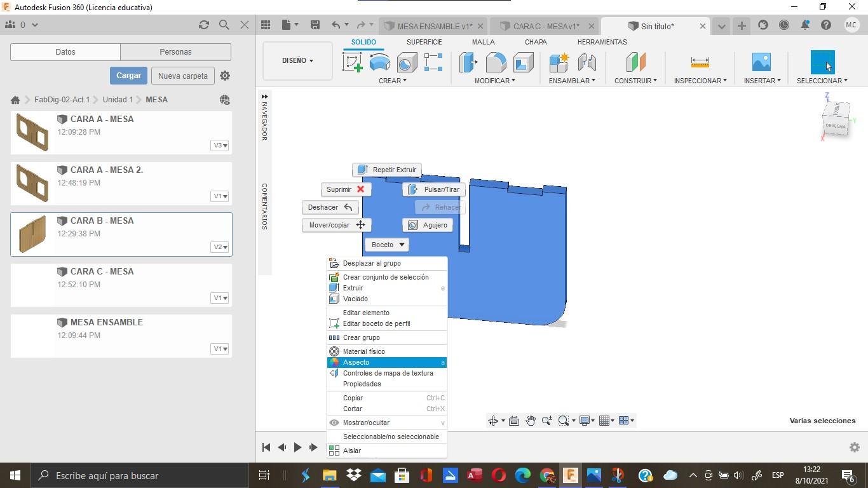Screen dimensions: 868x488
Task: Open Fusion 360 from the taskbar
Action: point(571,475)
